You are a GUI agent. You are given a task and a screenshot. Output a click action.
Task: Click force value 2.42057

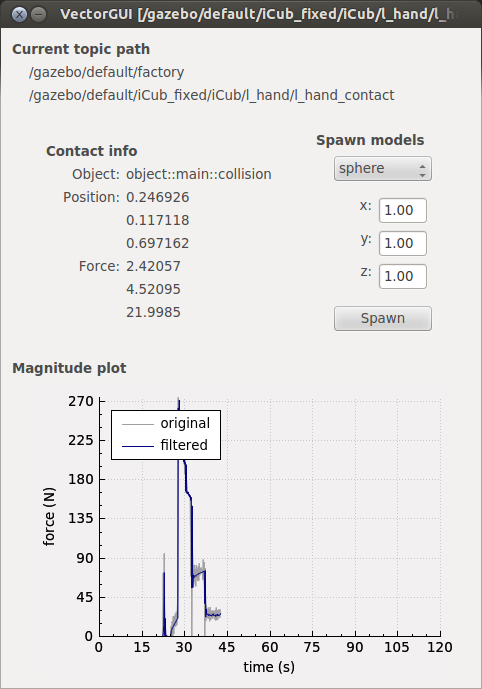pos(153,266)
